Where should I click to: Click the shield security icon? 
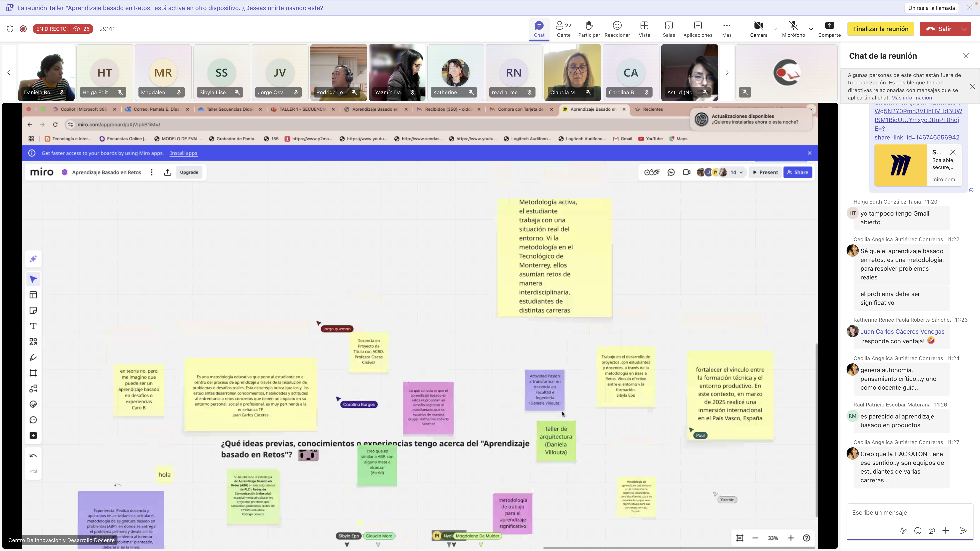[10, 29]
